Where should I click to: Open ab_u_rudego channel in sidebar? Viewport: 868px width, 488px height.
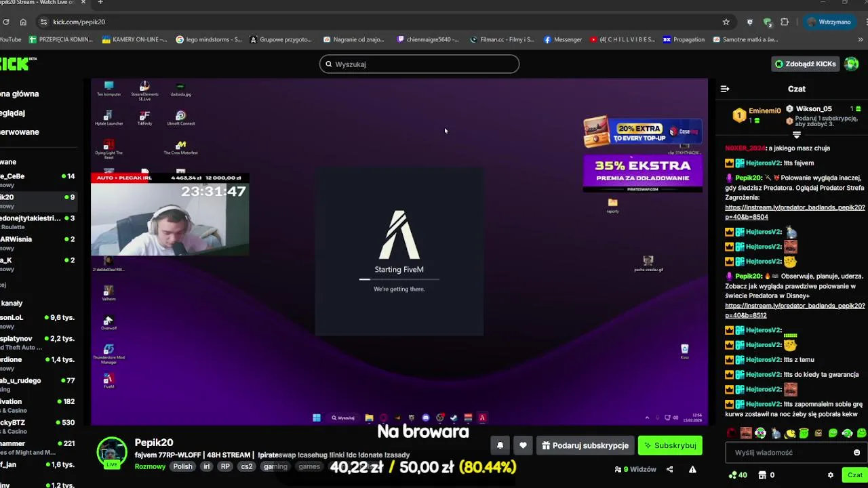coord(38,384)
